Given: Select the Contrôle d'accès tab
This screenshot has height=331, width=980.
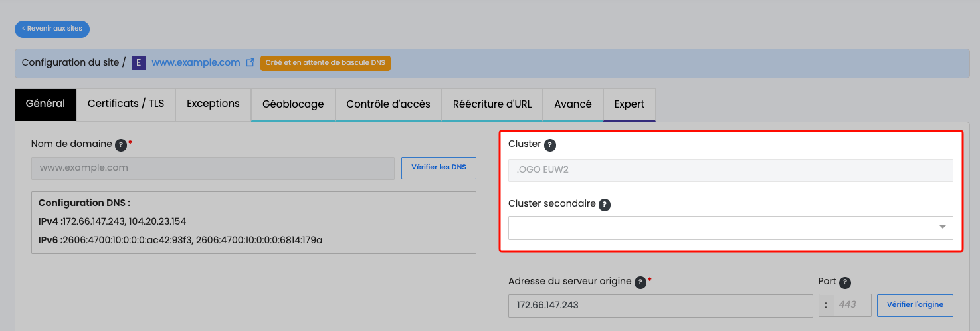Looking at the screenshot, I should pos(389,104).
